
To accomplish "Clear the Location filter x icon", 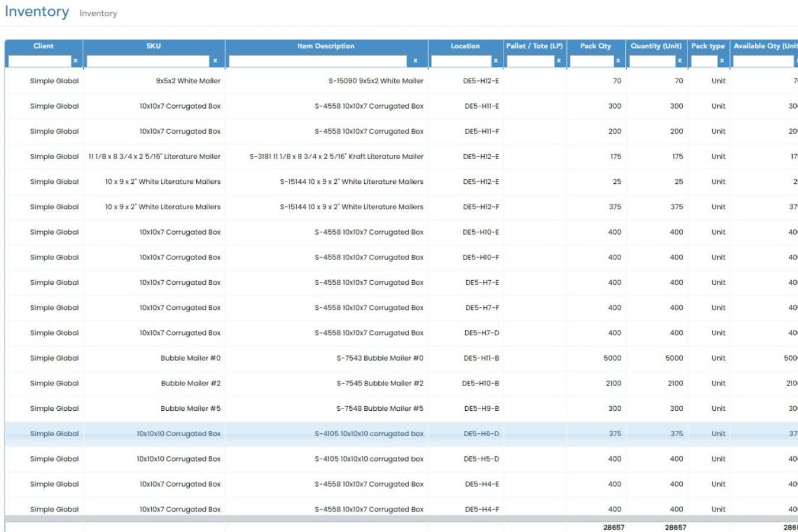I will coord(495,60).
